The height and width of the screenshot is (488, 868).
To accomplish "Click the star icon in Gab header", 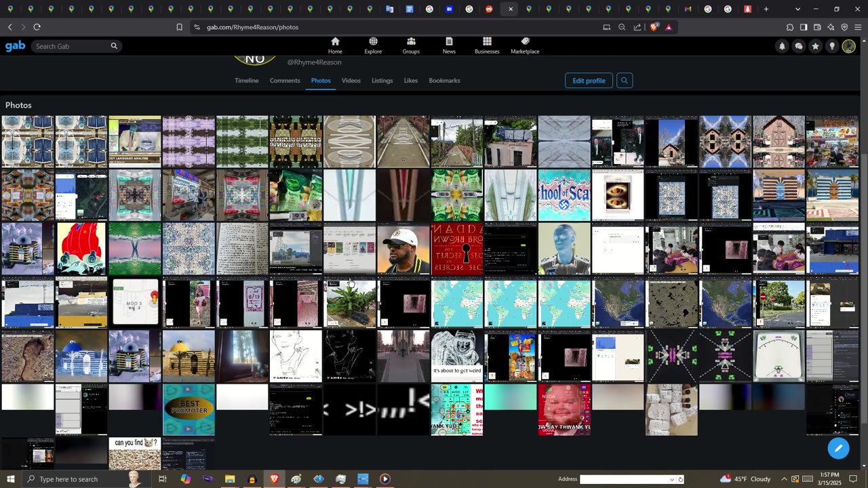I will tap(815, 46).
